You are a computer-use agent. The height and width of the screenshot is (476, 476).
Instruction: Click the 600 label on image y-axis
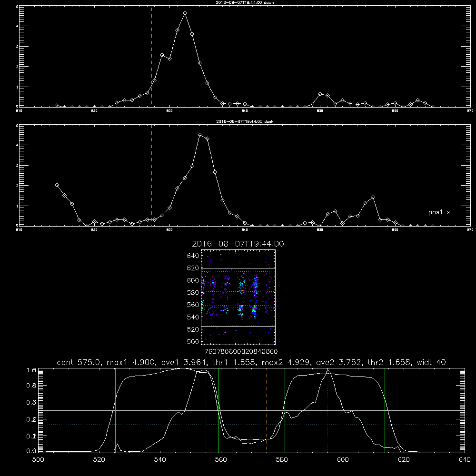(x=193, y=280)
